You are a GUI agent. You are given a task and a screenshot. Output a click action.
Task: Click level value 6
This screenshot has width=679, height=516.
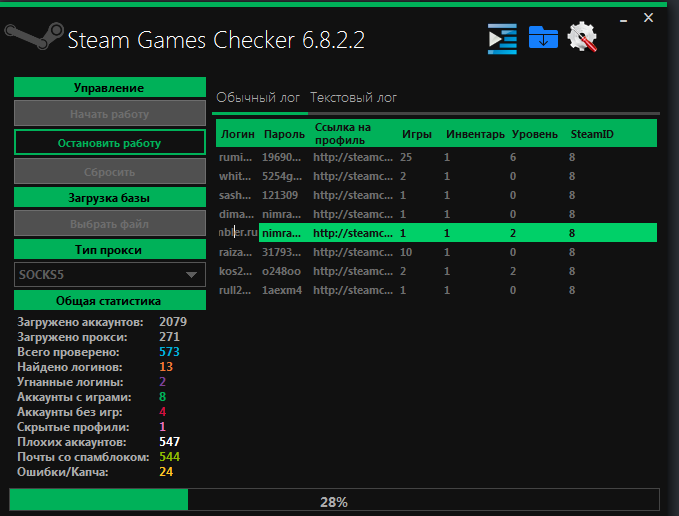coord(513,157)
